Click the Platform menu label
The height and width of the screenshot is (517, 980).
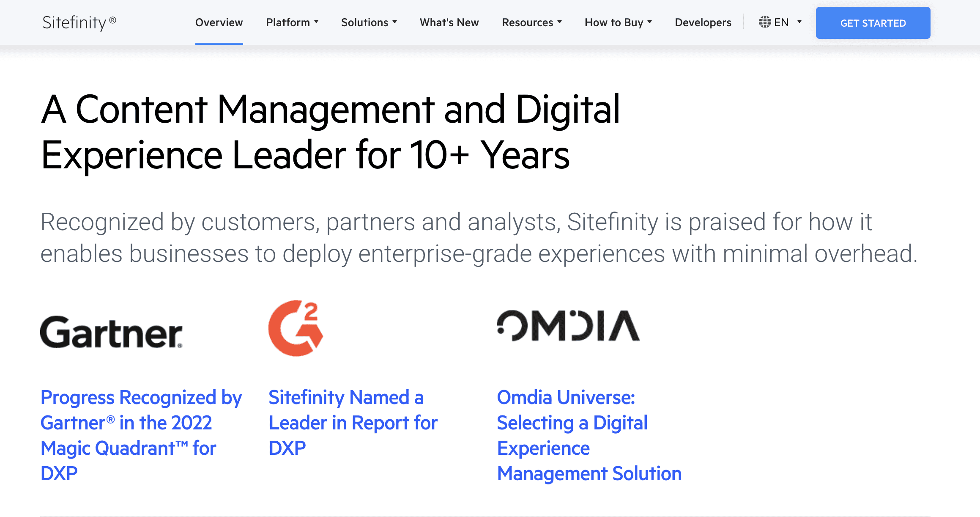point(288,22)
